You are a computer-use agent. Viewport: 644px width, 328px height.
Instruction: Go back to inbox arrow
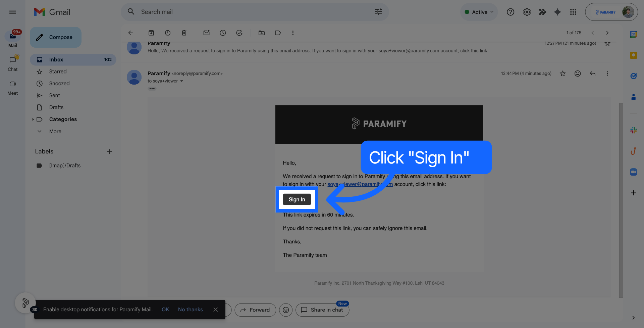click(x=130, y=33)
